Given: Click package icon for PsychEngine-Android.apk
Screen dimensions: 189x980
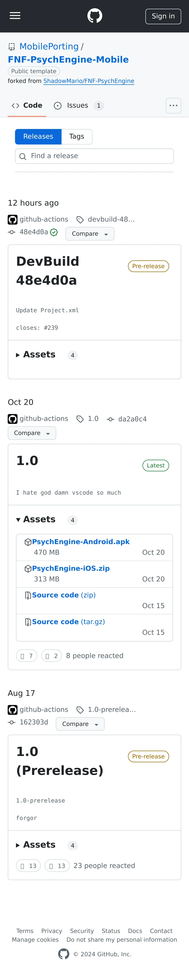Looking at the screenshot, I should coord(28,542).
